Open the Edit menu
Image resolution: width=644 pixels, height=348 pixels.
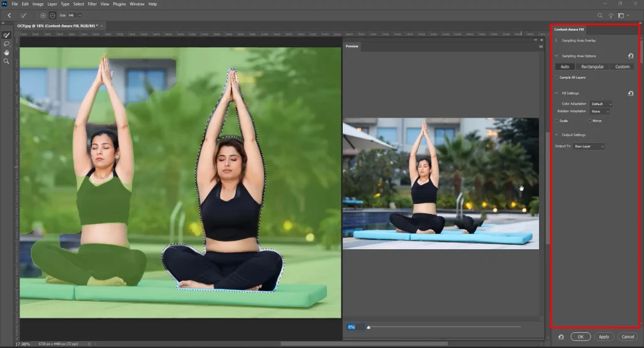25,4
